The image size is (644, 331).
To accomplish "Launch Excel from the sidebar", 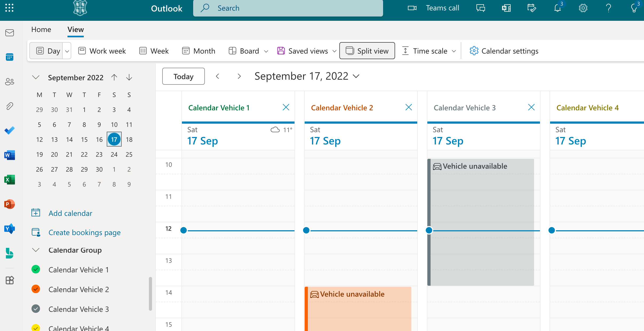I will (10, 180).
